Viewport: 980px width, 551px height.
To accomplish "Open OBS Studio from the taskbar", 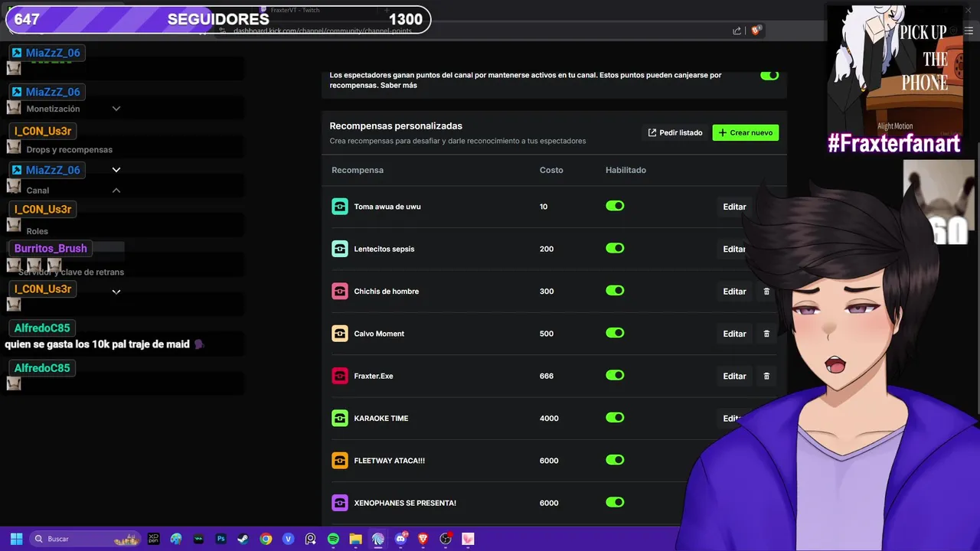I will tap(446, 539).
